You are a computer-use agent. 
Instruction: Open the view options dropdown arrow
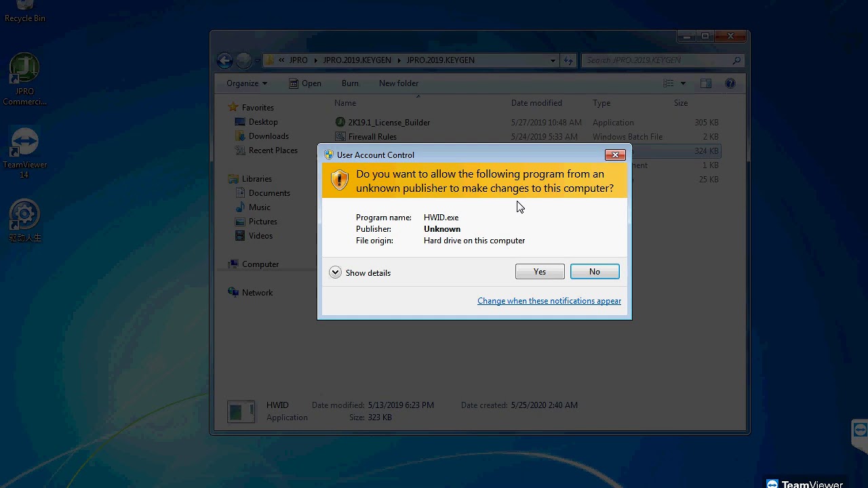point(683,83)
